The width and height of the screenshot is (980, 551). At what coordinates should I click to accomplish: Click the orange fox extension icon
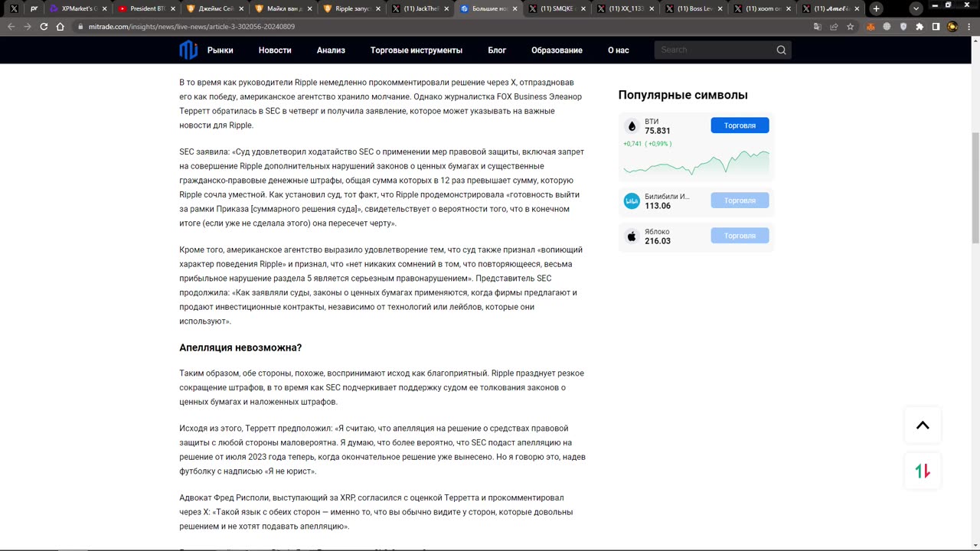[871, 26]
